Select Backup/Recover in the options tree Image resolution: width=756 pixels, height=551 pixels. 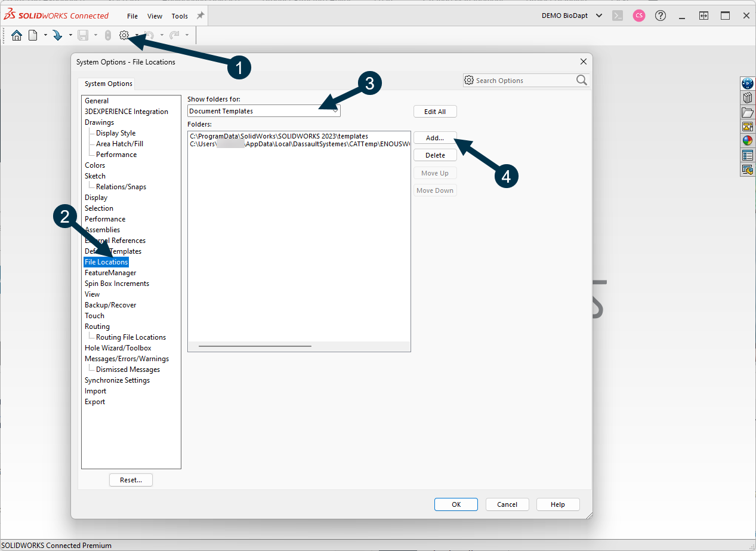pos(110,305)
